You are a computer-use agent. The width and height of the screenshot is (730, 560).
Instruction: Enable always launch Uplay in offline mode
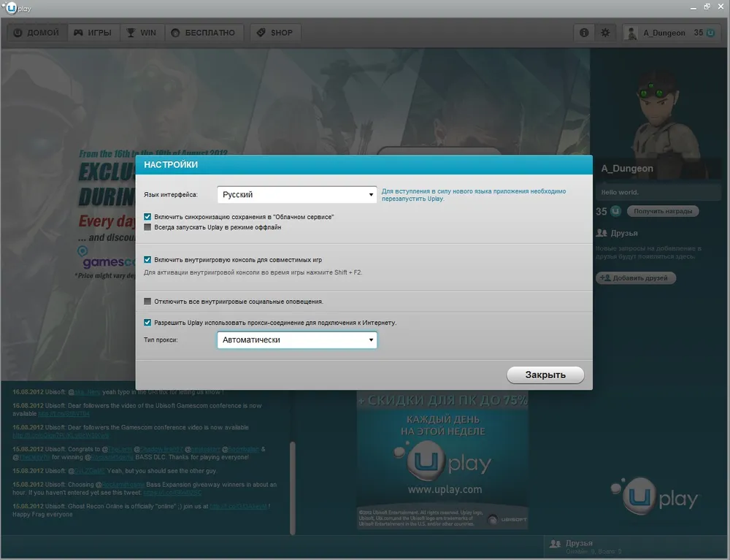tap(147, 227)
